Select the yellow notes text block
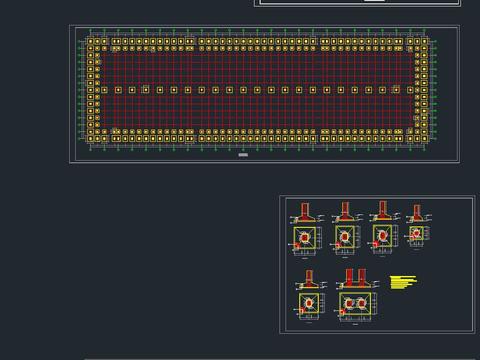Viewport: 480px width, 360px height. [x=403, y=282]
